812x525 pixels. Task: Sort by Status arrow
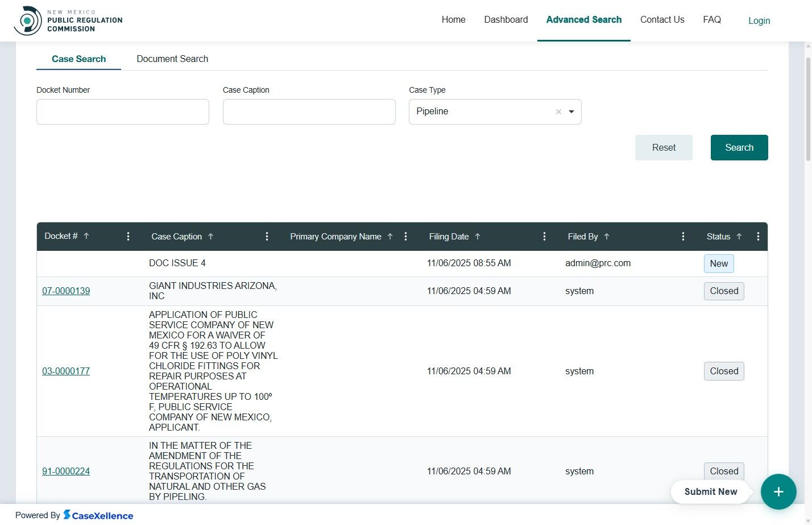(x=739, y=237)
